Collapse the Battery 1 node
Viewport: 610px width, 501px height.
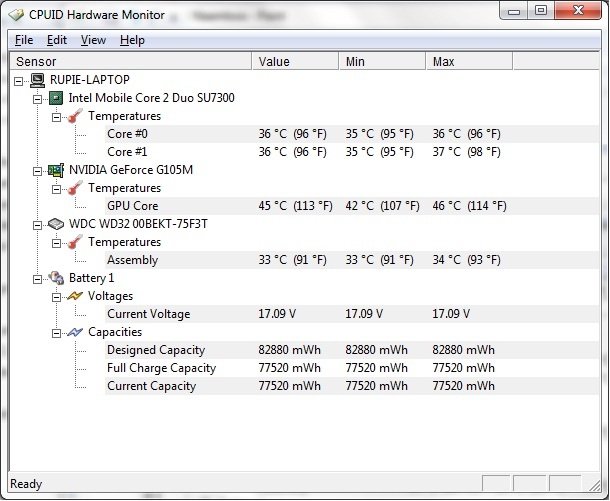pyautogui.click(x=37, y=279)
